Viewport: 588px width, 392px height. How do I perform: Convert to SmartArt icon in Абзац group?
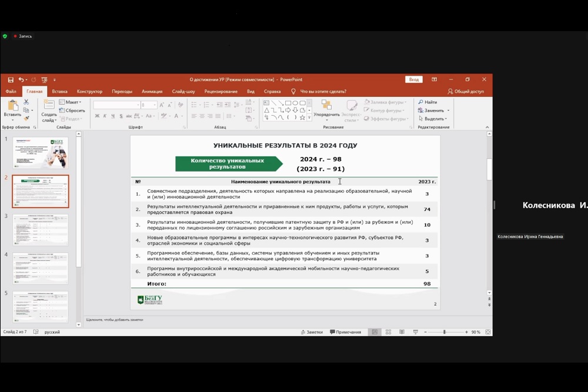tap(249, 119)
